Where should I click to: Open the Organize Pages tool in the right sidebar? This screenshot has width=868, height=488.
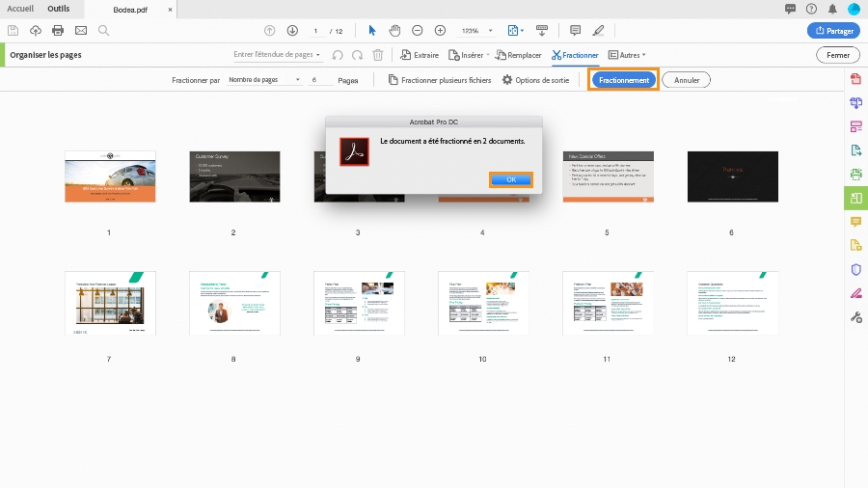click(855, 198)
